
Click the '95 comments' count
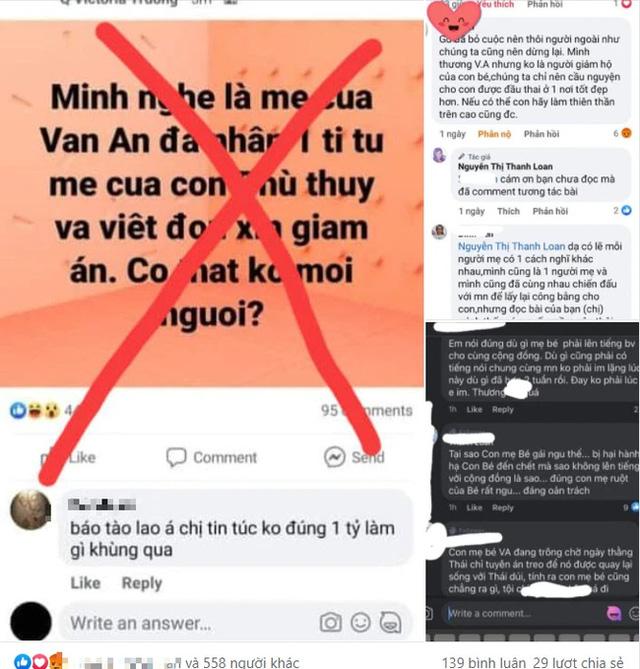point(367,410)
